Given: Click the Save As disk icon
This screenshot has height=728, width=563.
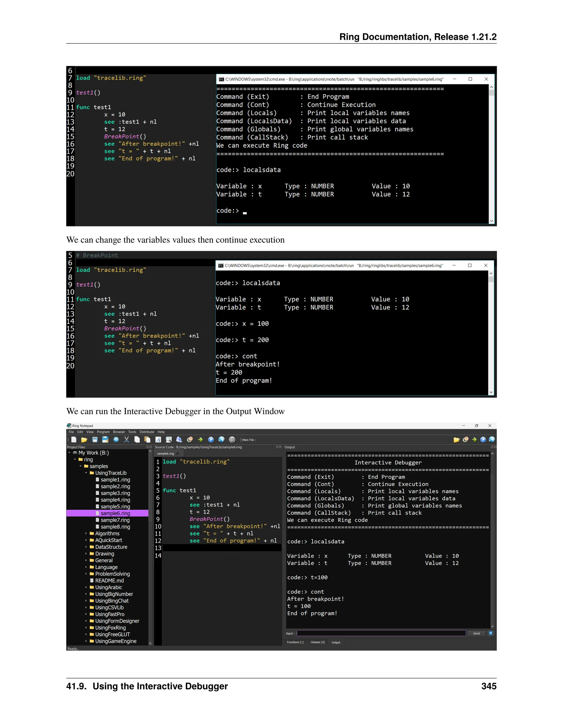Looking at the screenshot, I should point(105,440).
